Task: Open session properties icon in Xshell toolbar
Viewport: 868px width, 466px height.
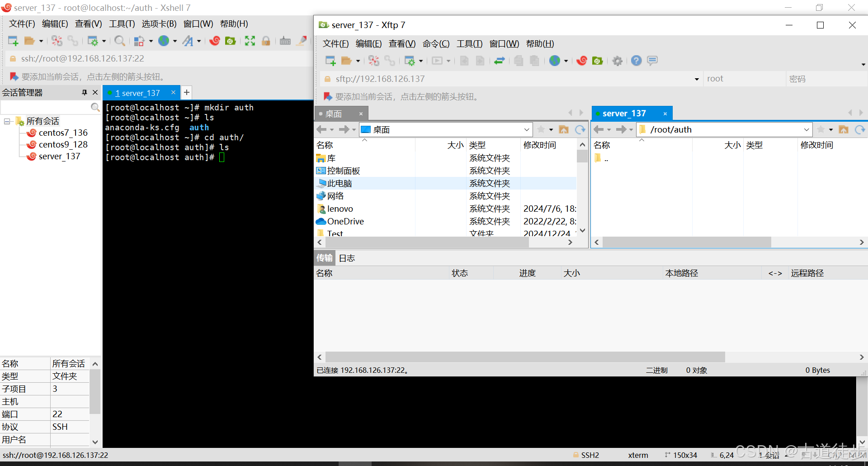Action: pyautogui.click(x=93, y=41)
